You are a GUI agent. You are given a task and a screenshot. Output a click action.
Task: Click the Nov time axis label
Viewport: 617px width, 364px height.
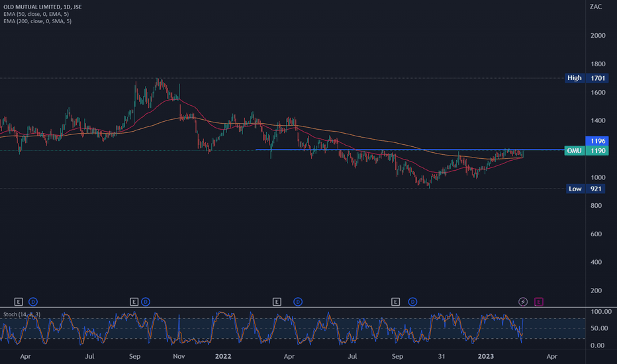[179, 356]
